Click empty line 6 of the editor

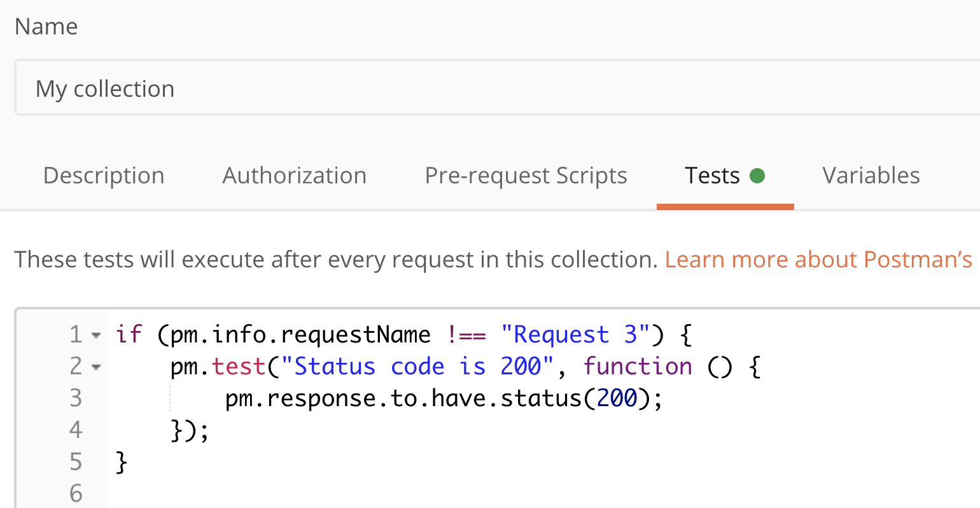(x=255, y=493)
